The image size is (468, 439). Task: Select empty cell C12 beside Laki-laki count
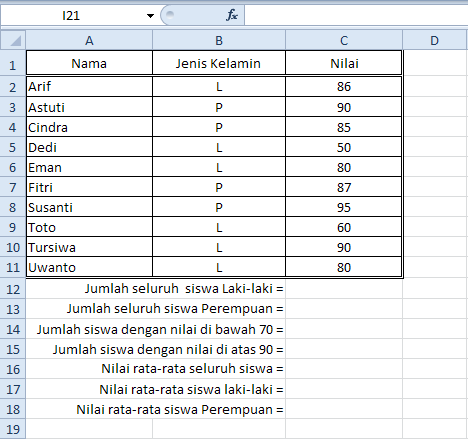[344, 289]
